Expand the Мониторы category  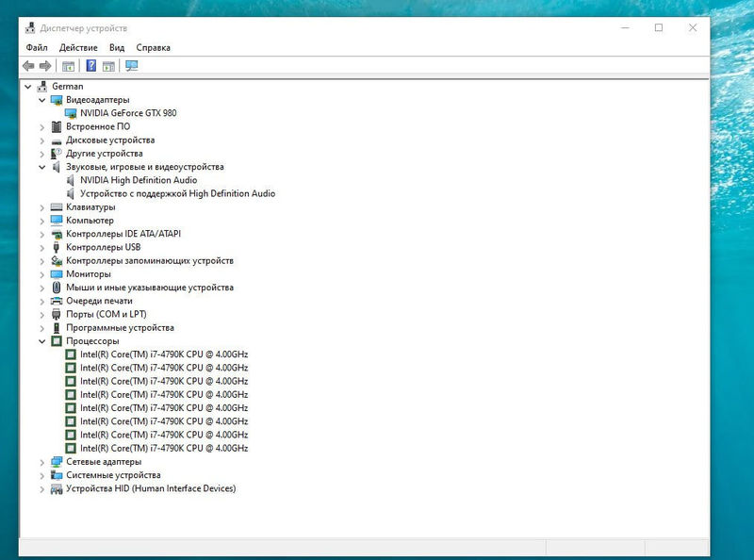[41, 274]
